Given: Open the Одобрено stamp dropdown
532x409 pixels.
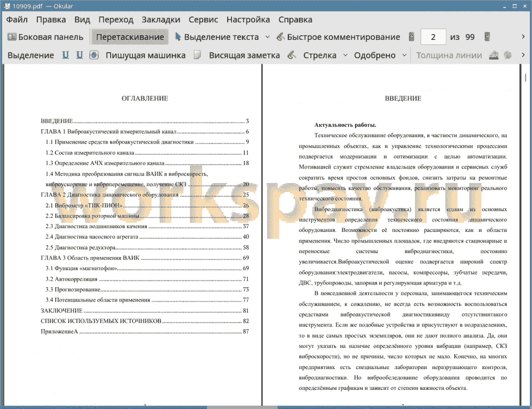Looking at the screenshot, I should pos(404,55).
